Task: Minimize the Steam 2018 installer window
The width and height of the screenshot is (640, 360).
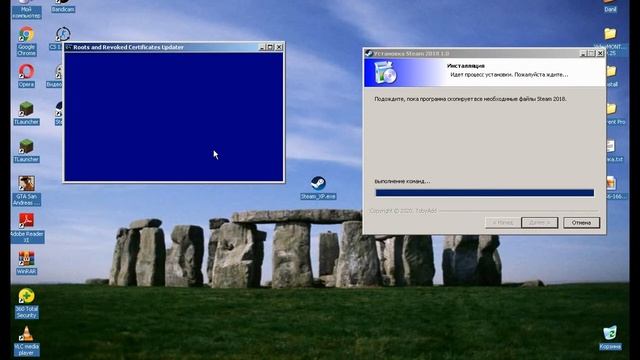Action: tap(583, 53)
